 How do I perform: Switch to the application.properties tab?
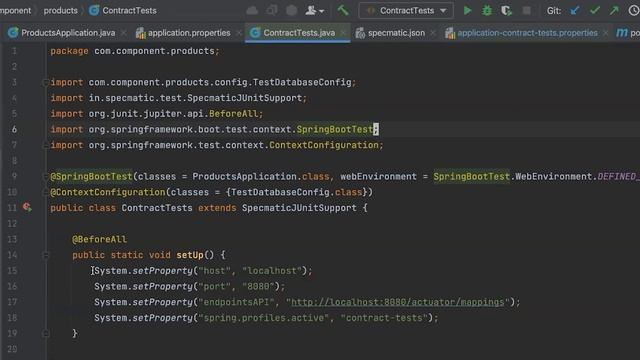(189, 33)
